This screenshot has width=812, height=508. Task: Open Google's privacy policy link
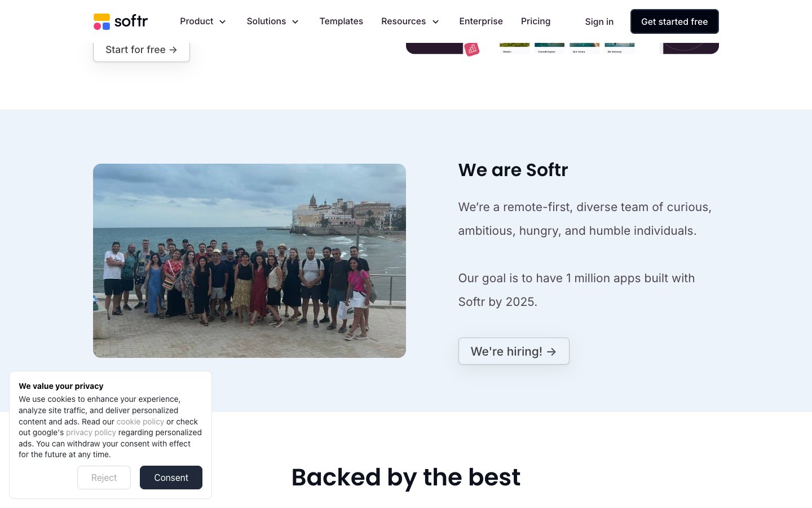91,432
